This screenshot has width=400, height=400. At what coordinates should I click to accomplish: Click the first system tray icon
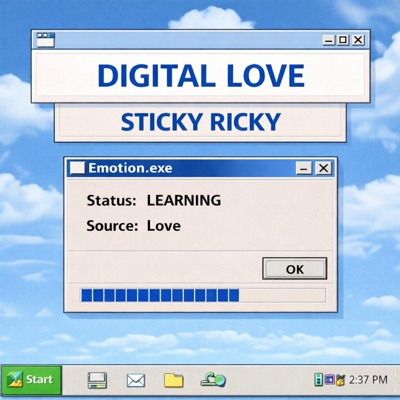(319, 380)
